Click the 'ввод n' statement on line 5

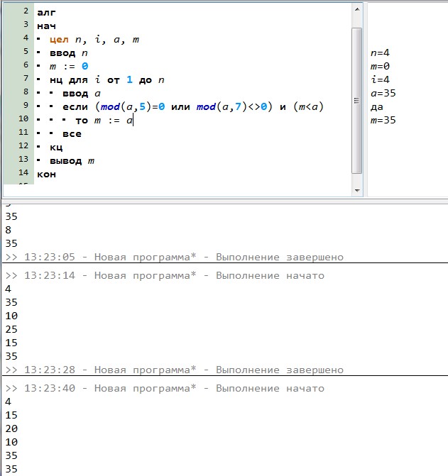(69, 53)
